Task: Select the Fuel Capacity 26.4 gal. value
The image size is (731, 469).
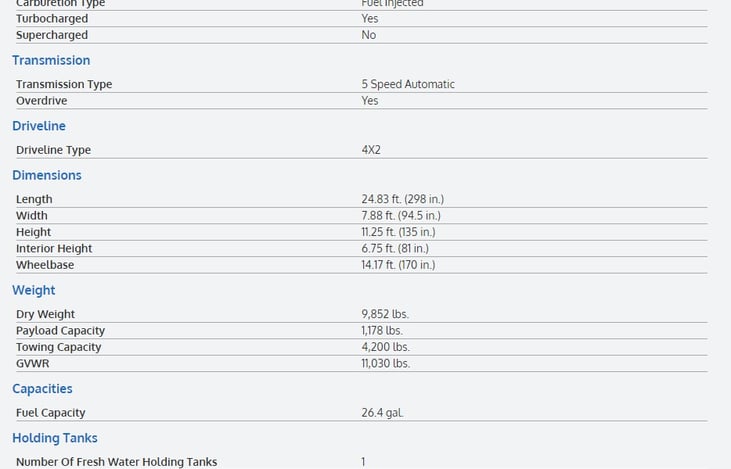Action: click(x=382, y=413)
